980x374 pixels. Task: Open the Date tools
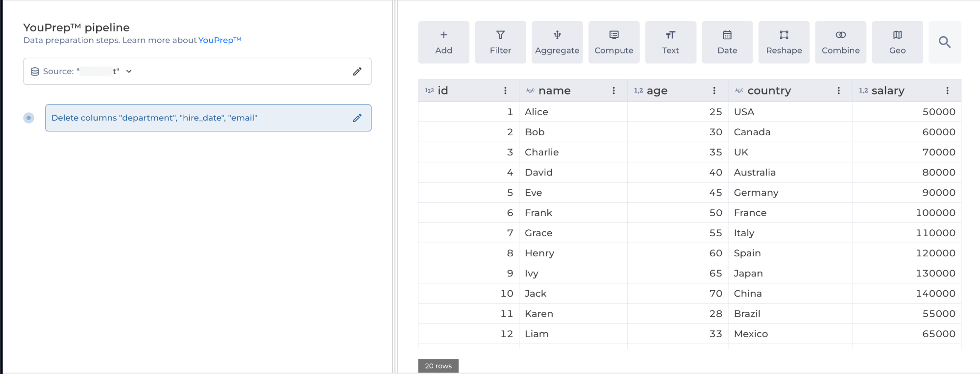[x=727, y=42]
